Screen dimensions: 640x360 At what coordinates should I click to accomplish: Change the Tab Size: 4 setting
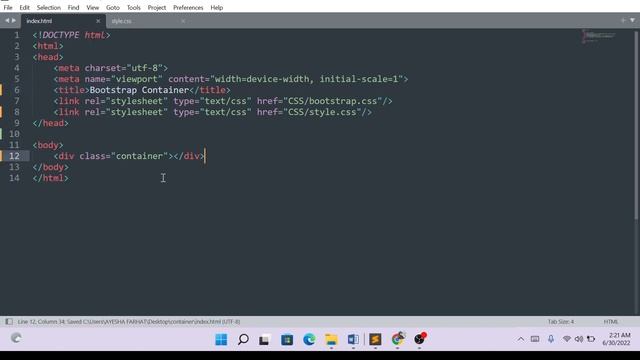(x=561, y=322)
